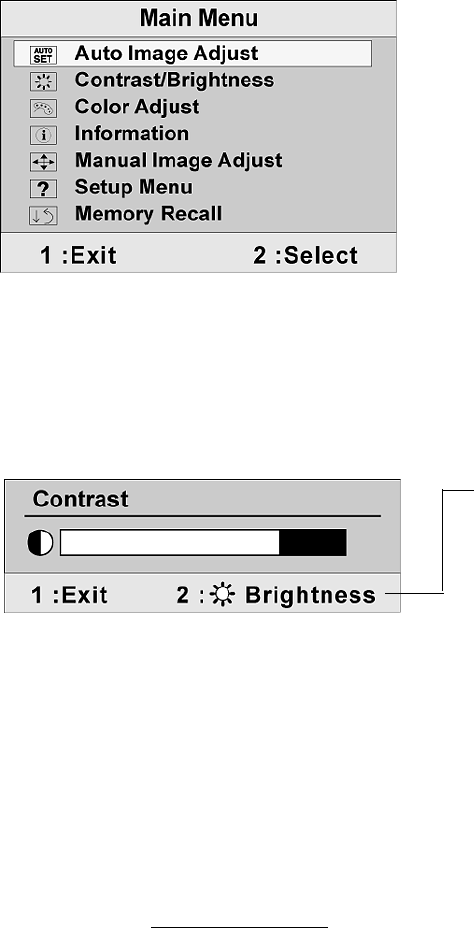Select Auto Image Adjust menu entry

point(166,53)
